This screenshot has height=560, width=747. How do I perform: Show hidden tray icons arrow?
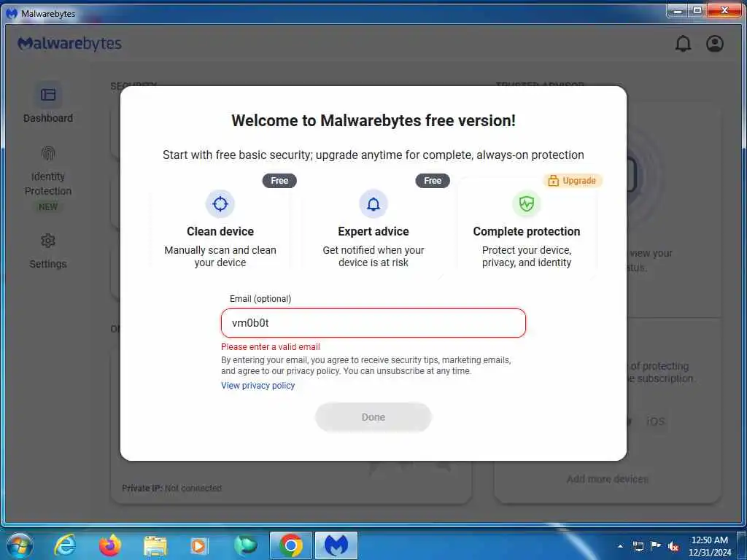point(620,546)
